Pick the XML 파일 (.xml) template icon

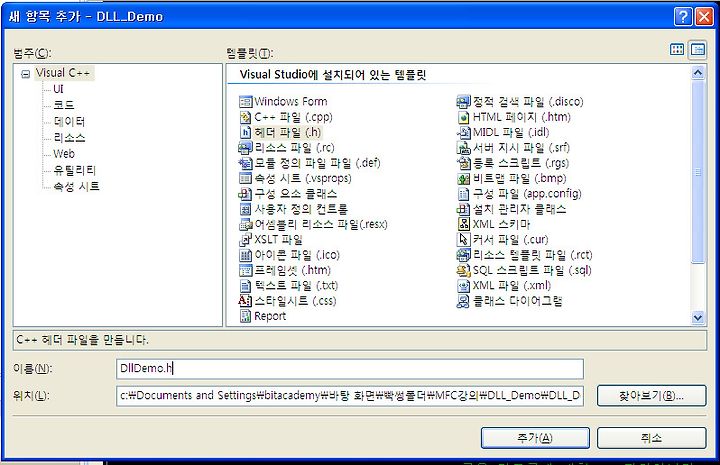click(x=464, y=286)
